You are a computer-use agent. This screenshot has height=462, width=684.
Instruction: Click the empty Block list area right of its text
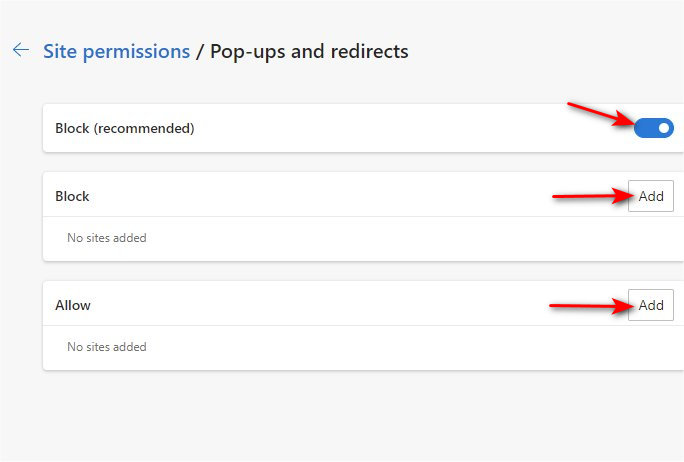pos(400,238)
